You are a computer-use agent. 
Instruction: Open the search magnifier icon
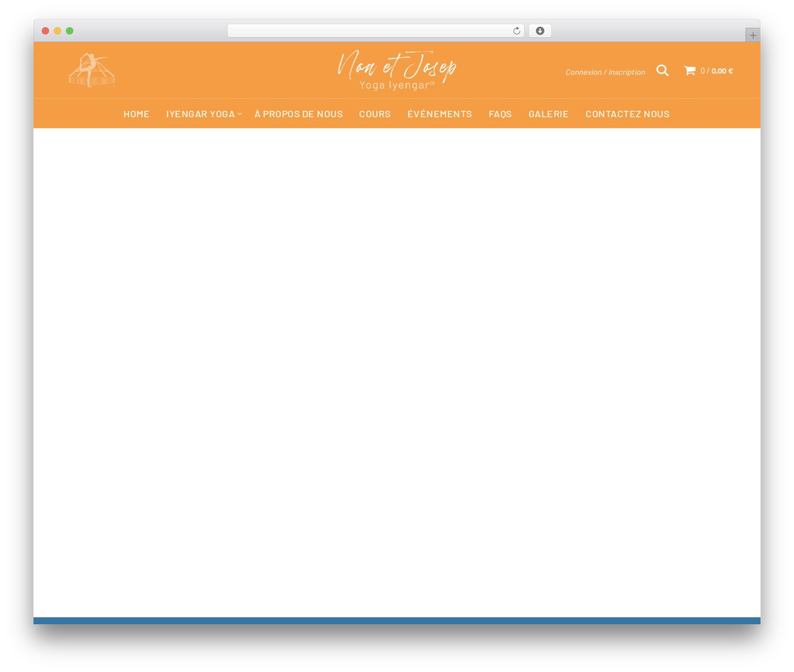(x=662, y=71)
